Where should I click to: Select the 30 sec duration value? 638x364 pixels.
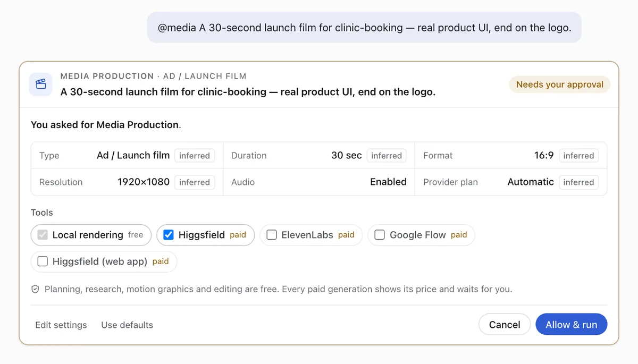click(347, 156)
